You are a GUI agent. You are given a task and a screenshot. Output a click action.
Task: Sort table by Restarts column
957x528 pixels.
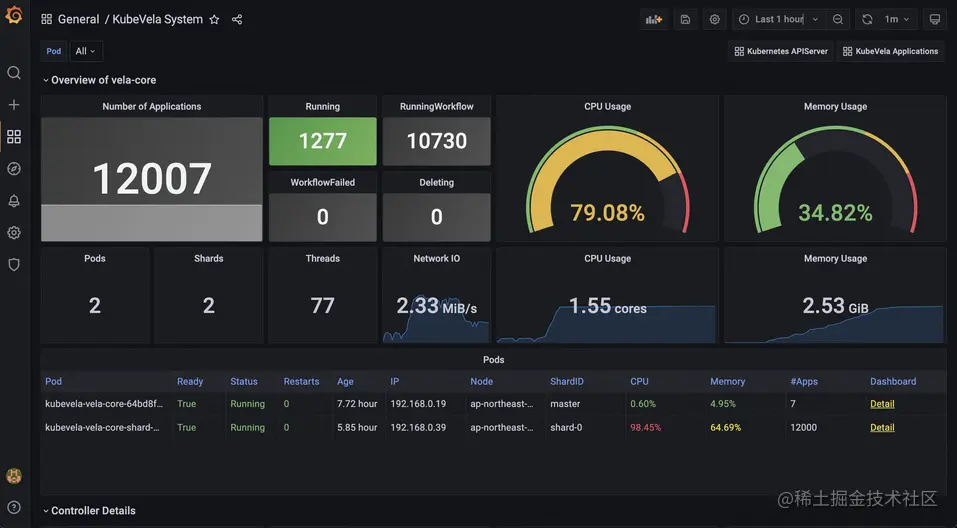[x=301, y=382]
